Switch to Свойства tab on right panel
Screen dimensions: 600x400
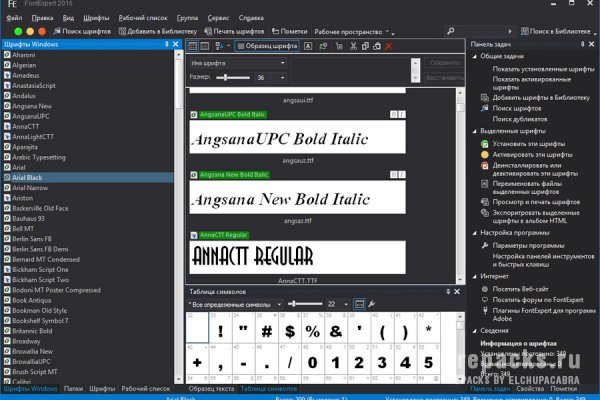coord(530,389)
